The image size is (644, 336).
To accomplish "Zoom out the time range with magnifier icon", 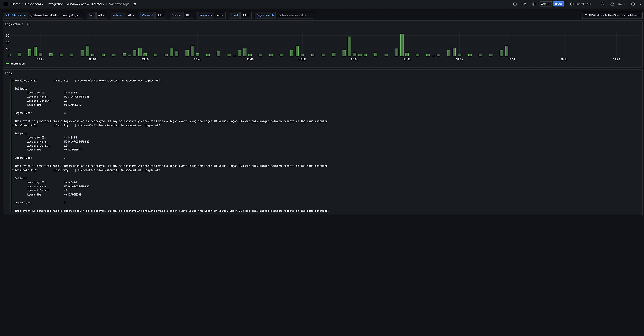I will point(602,4).
